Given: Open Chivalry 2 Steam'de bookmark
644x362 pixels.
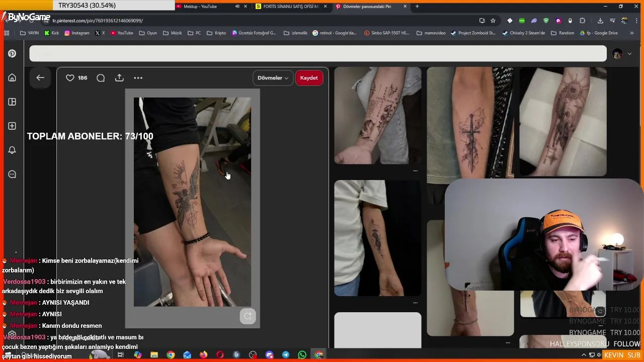Looking at the screenshot, I should (x=524, y=33).
